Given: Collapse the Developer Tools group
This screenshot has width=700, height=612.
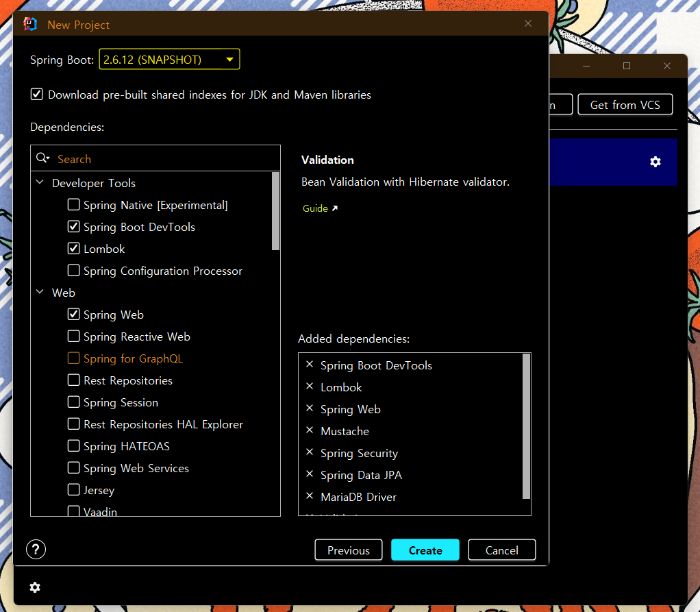Looking at the screenshot, I should pos(40,182).
